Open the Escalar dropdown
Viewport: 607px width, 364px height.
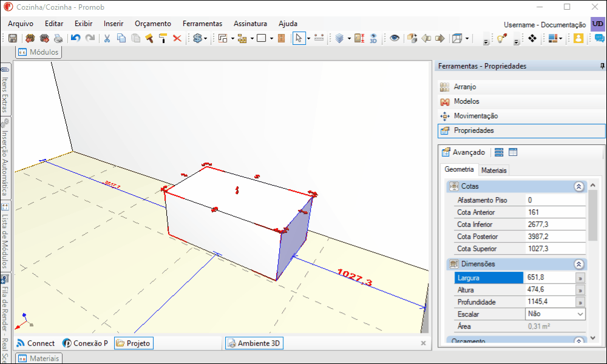[x=555, y=314]
